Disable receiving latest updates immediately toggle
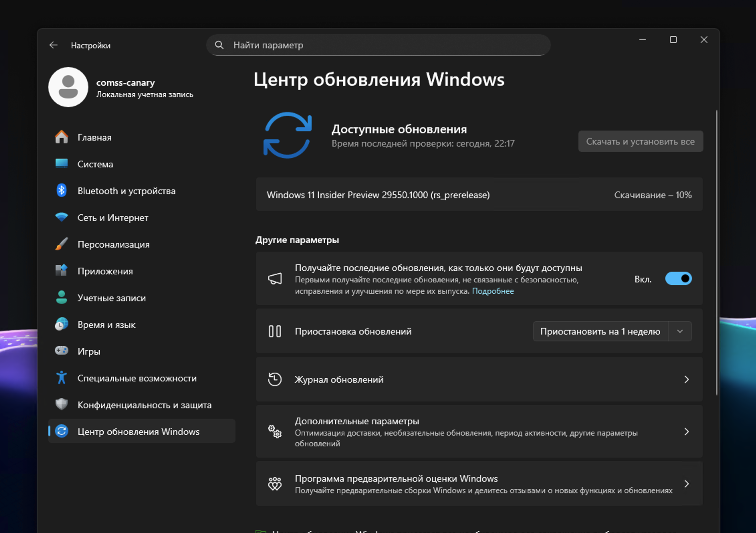This screenshot has height=533, width=756. click(x=679, y=278)
